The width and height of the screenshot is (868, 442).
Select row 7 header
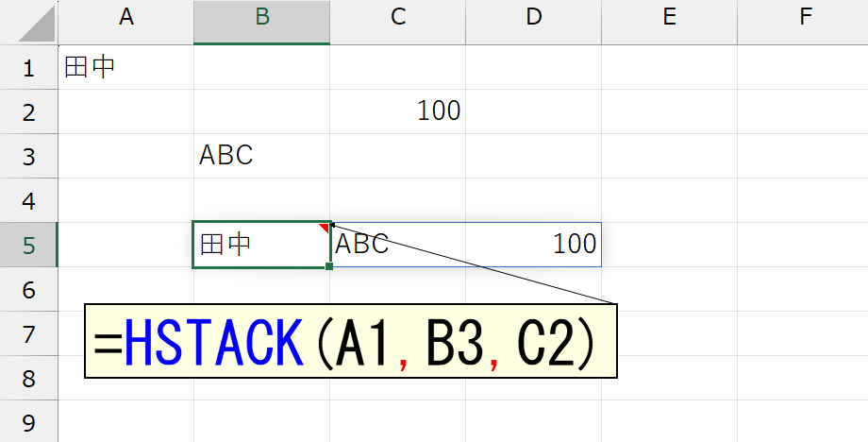pyautogui.click(x=29, y=332)
